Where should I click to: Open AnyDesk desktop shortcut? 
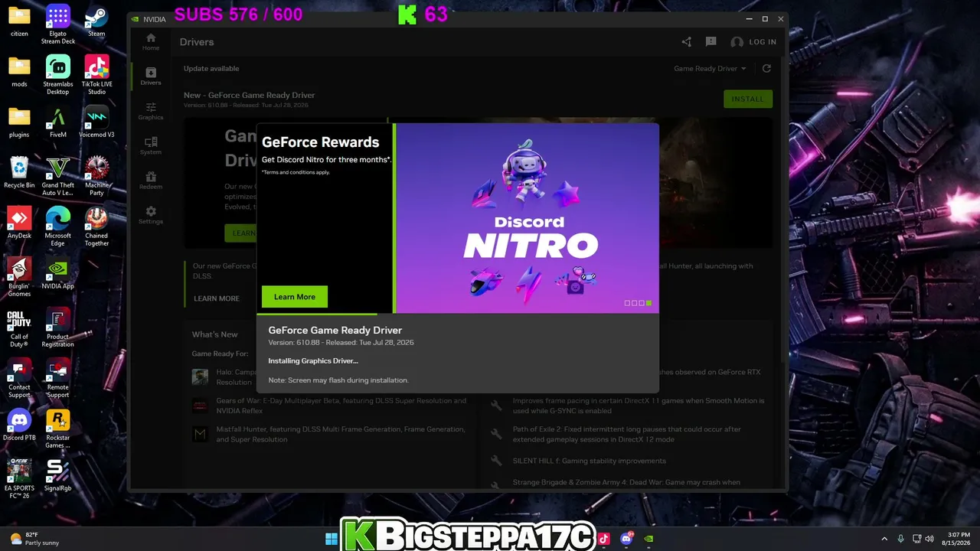point(19,223)
